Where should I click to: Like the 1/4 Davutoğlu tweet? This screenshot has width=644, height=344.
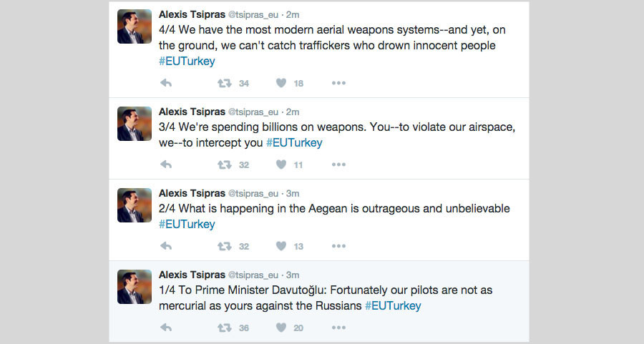coord(281,328)
